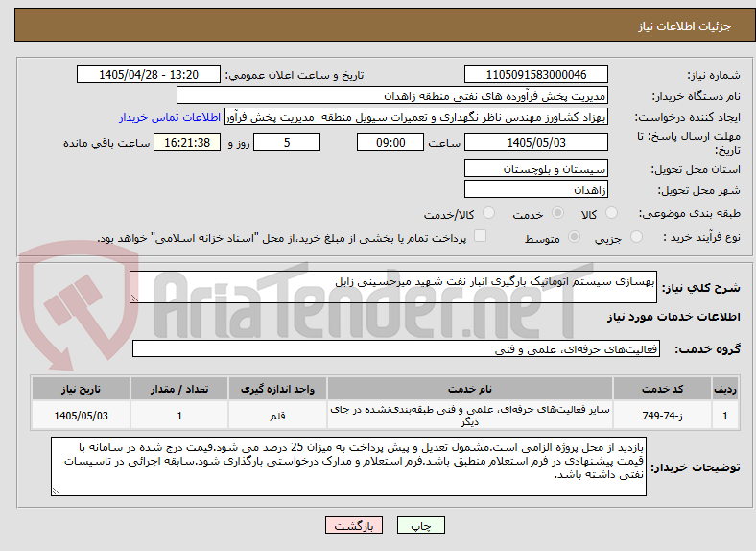Click the ساعت باقی مانده label

[106, 143]
